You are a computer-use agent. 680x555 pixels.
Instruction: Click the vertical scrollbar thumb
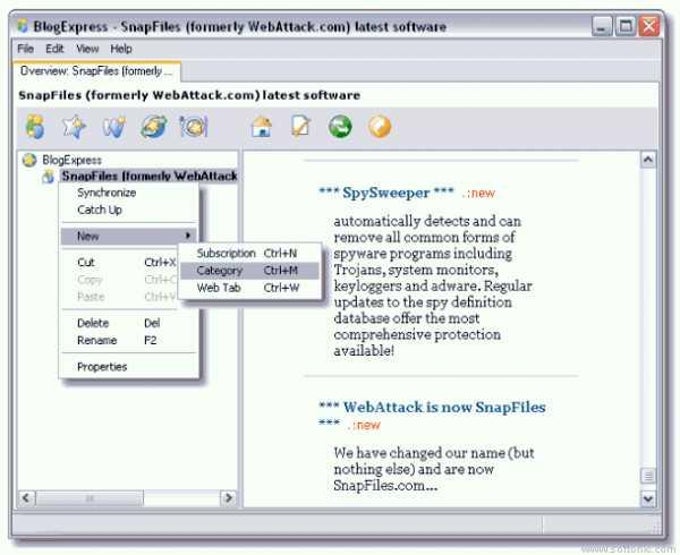click(648, 476)
